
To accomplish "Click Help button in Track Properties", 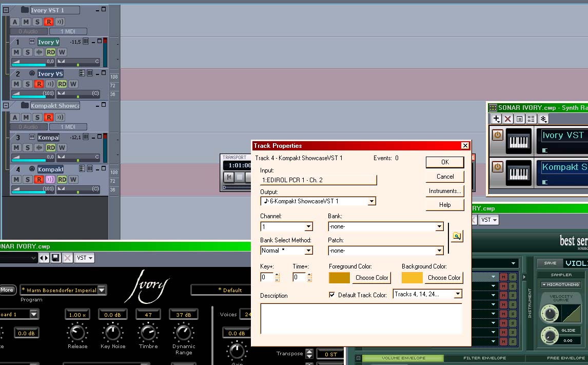I will coord(445,205).
